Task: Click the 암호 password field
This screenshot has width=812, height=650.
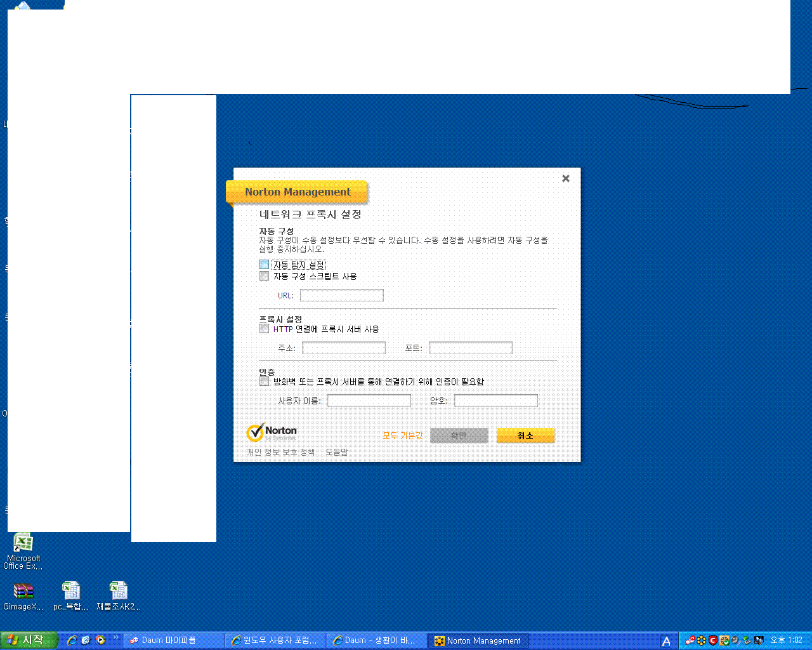Action: coord(496,401)
